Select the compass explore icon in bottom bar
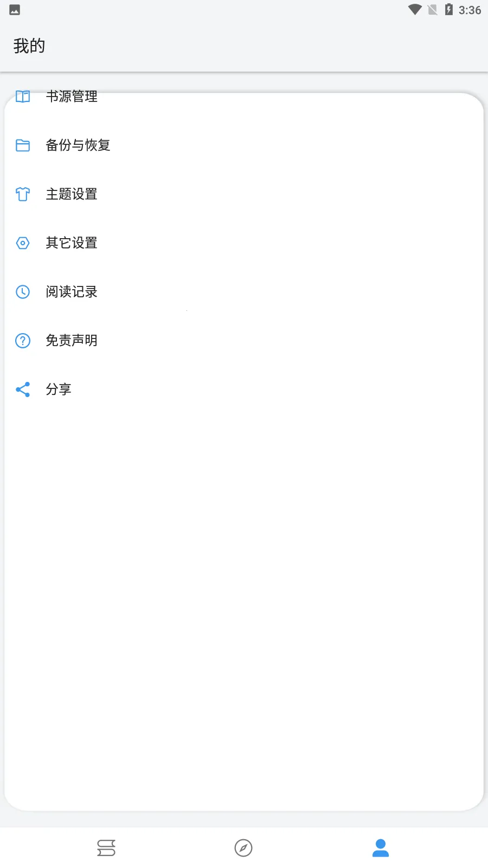The height and width of the screenshot is (868, 488). coord(243,847)
